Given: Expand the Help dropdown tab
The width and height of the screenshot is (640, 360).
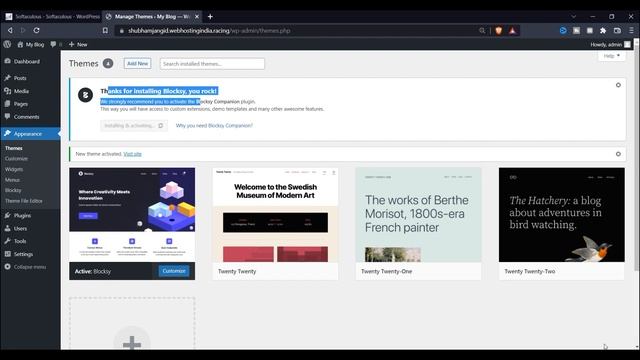Looking at the screenshot, I should point(611,56).
